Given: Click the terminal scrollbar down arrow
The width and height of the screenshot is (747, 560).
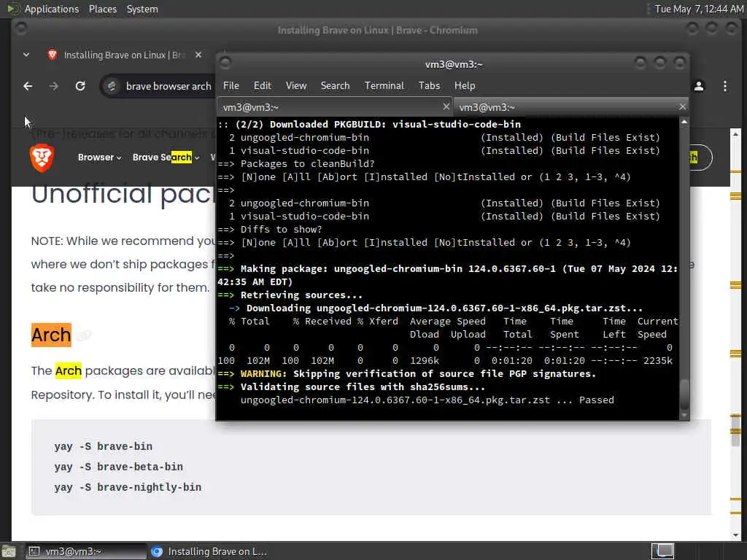Looking at the screenshot, I should (x=684, y=416).
